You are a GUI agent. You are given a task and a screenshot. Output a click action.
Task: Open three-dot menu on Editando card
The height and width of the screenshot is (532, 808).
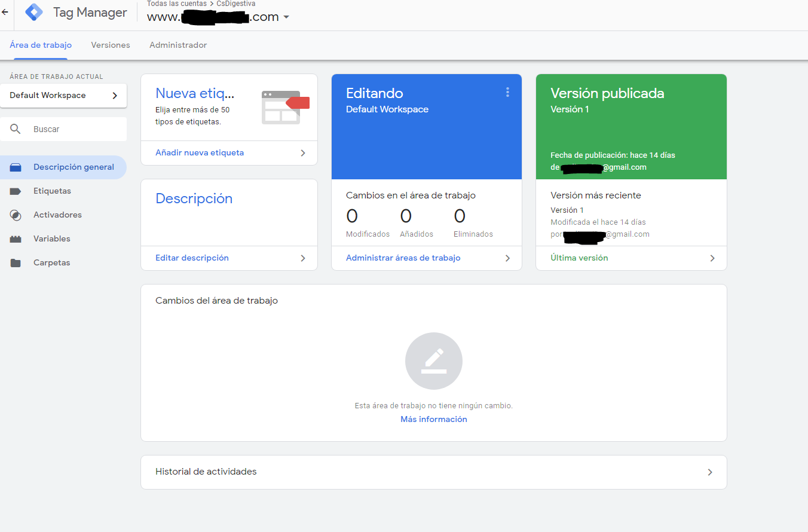(x=507, y=92)
